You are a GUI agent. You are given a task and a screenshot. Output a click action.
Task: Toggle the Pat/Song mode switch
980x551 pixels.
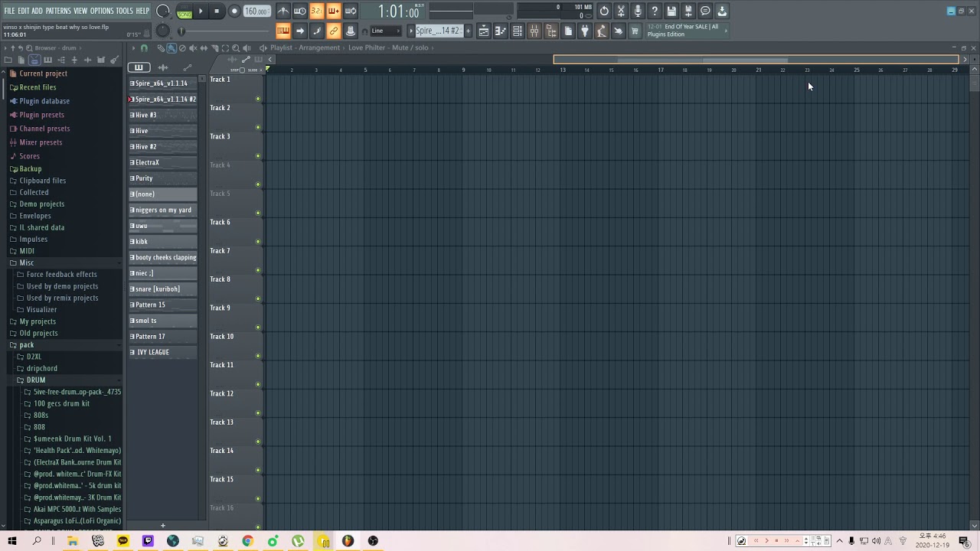click(x=185, y=11)
